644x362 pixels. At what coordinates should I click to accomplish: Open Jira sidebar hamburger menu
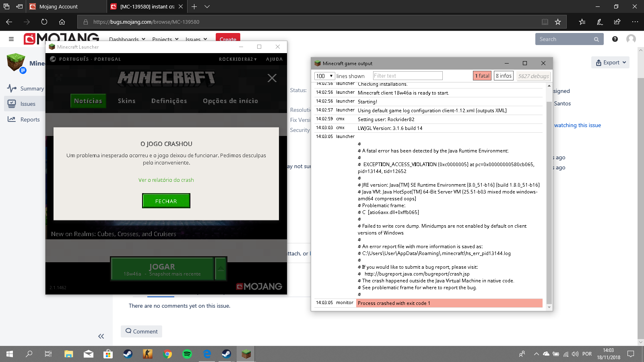click(x=11, y=39)
